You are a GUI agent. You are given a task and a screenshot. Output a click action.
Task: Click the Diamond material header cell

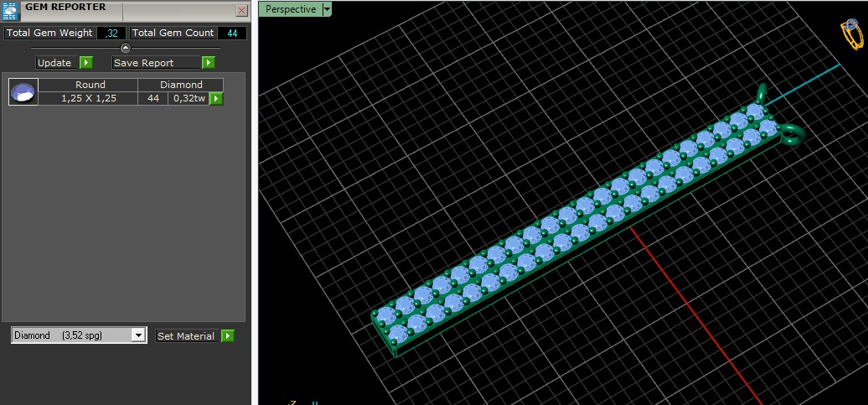click(181, 85)
